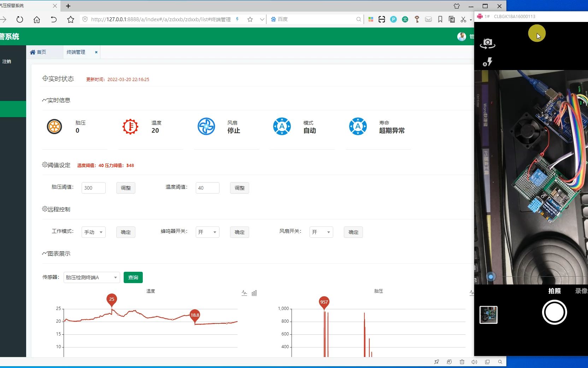588x368 pixels.
Task: Toggle the 蜂鸣器开关 from 开 to 关
Action: tap(207, 232)
